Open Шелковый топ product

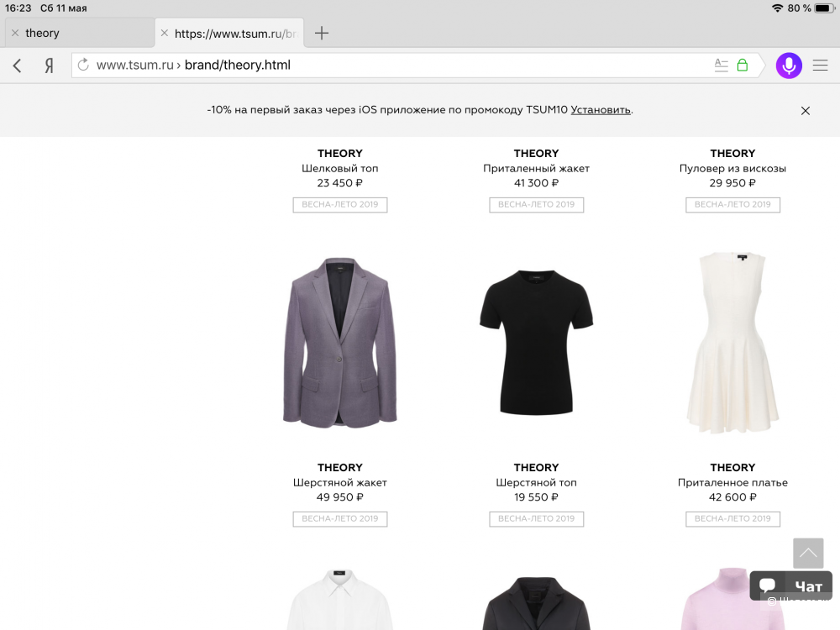[339, 168]
